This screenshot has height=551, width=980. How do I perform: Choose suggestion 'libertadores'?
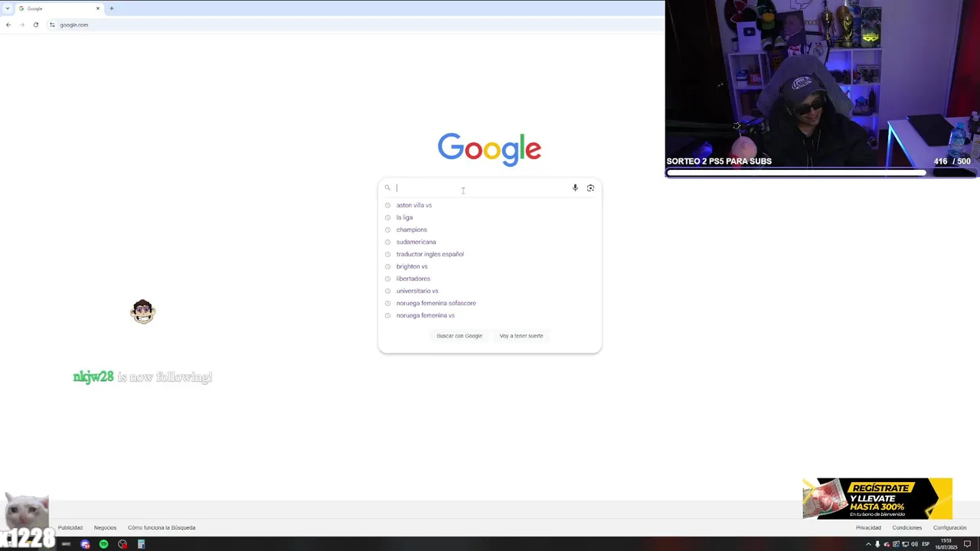(x=490, y=279)
